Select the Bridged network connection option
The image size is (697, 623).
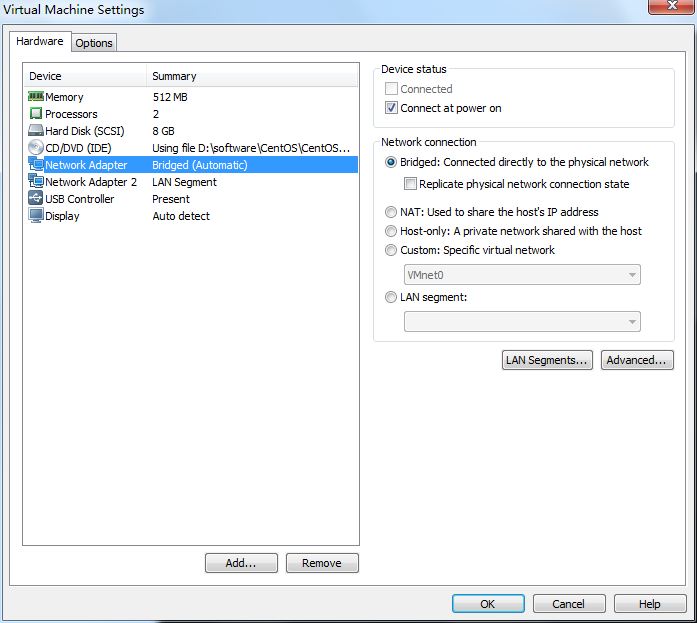point(391,162)
